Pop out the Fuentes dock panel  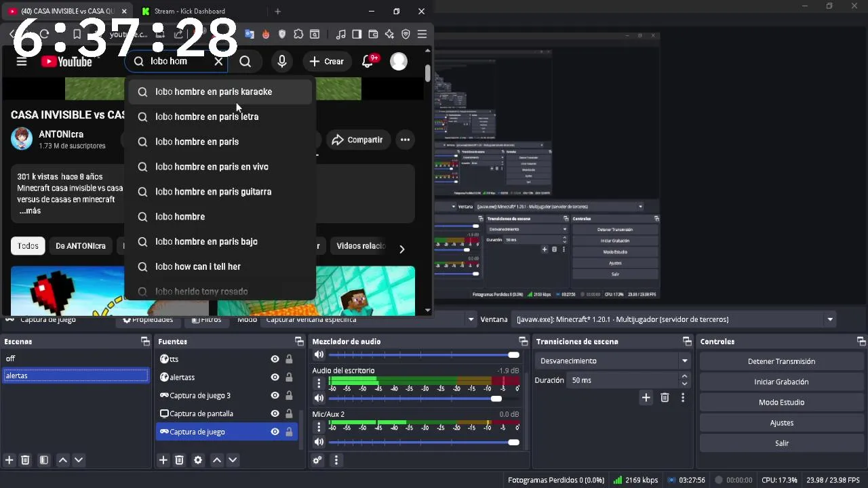pyautogui.click(x=299, y=342)
